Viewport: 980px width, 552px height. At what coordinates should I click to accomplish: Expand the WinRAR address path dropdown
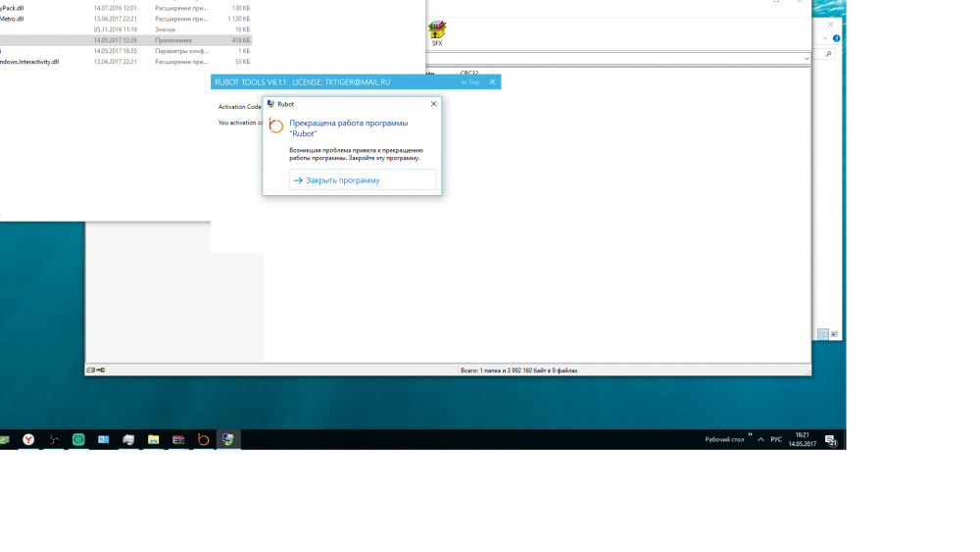[806, 59]
